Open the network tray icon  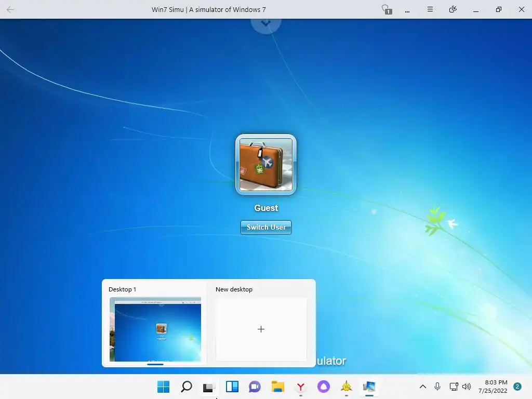pos(454,387)
